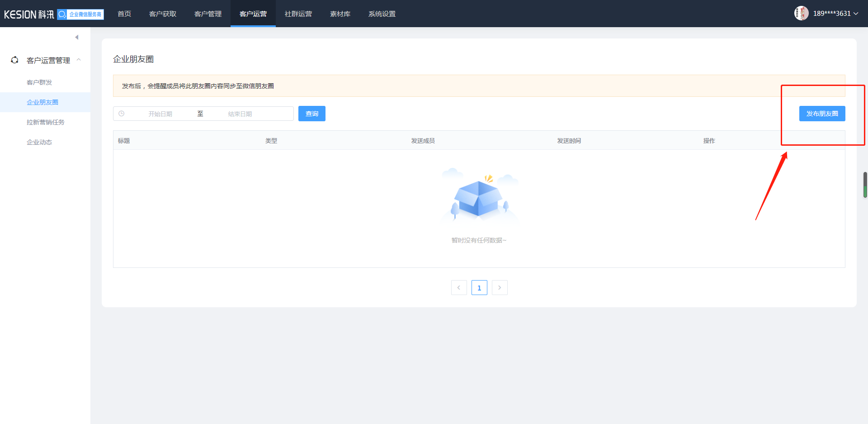
Task: Click the 发布朋友圈 button
Action: (x=822, y=114)
